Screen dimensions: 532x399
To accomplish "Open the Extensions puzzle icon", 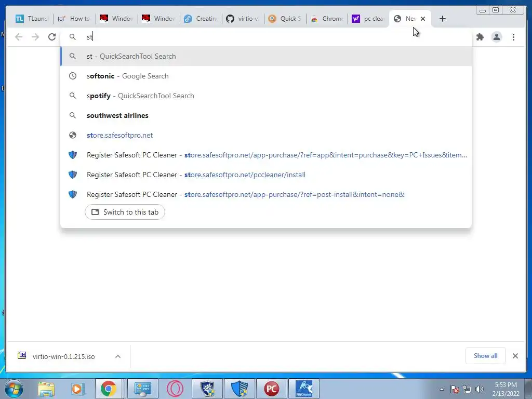I will pos(480,37).
